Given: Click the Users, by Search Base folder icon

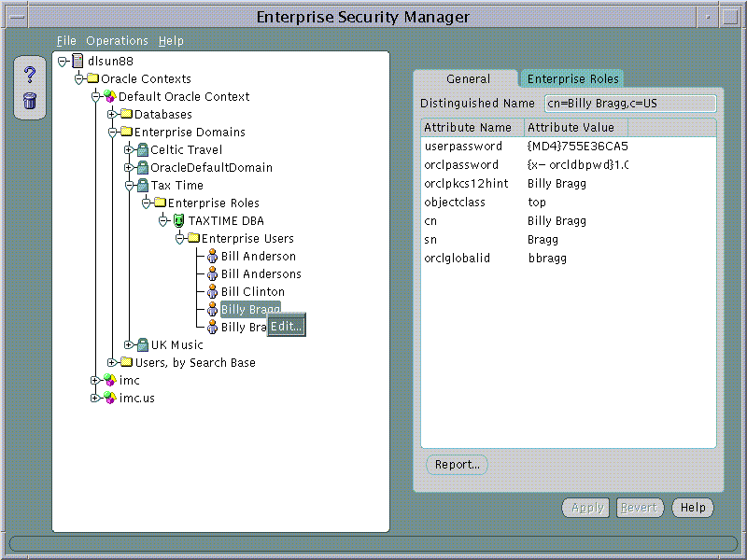Looking at the screenshot, I should (126, 362).
